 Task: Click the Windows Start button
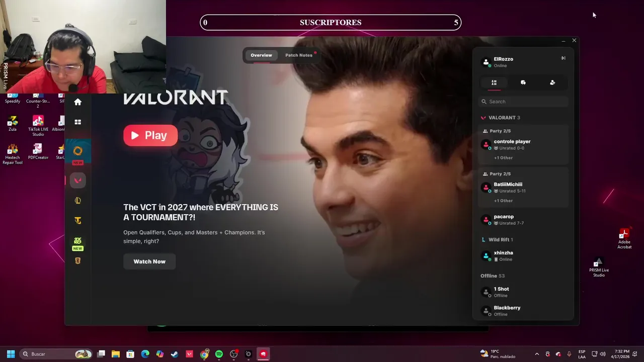pos(11,354)
